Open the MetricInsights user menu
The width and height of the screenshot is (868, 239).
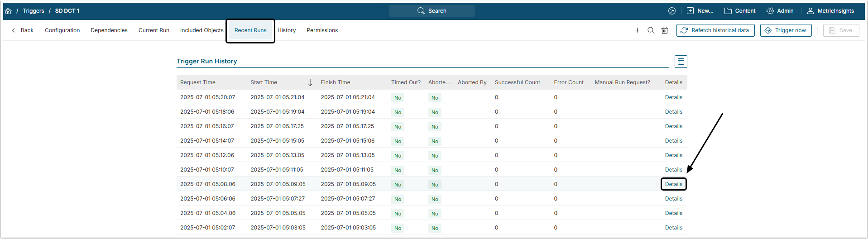tap(830, 11)
